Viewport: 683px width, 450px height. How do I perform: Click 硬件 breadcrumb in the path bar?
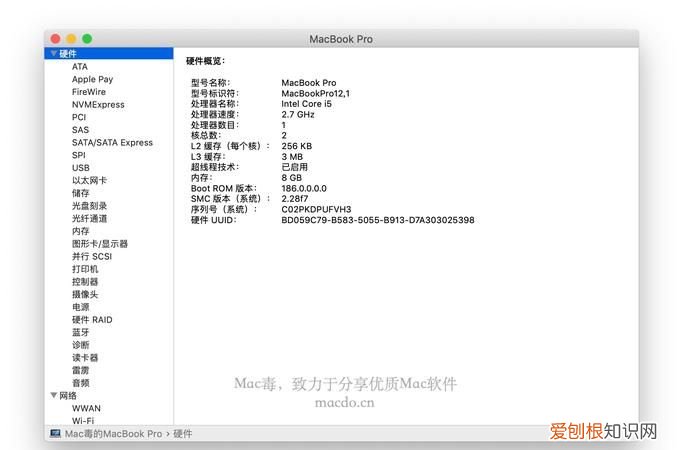tap(183, 434)
